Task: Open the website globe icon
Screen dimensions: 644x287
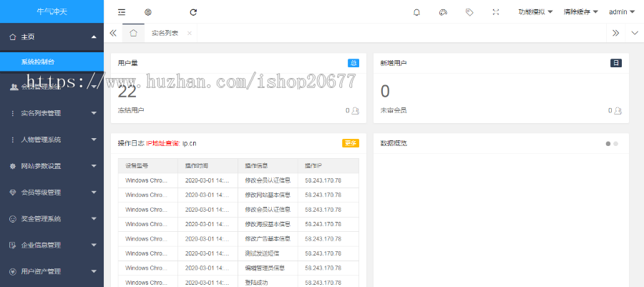Action: coord(148,12)
